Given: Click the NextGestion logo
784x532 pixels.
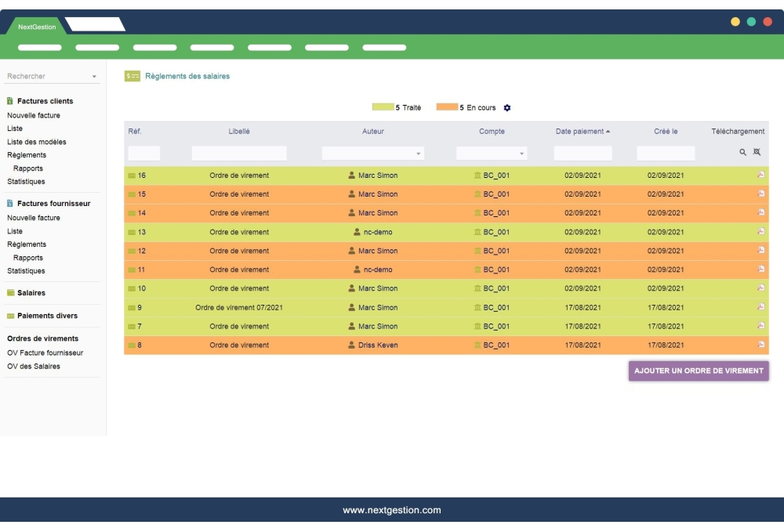Looking at the screenshot, I should tap(35, 25).
